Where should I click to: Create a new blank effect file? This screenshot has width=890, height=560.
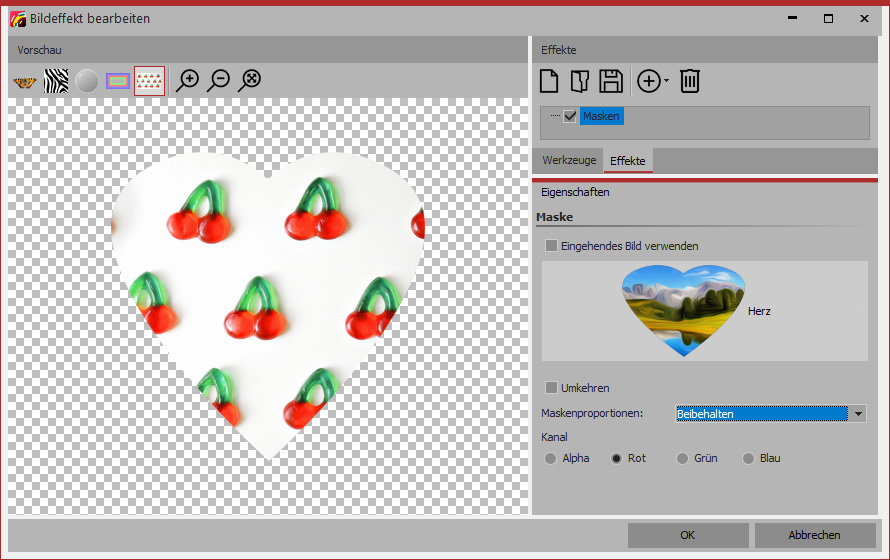(x=549, y=81)
